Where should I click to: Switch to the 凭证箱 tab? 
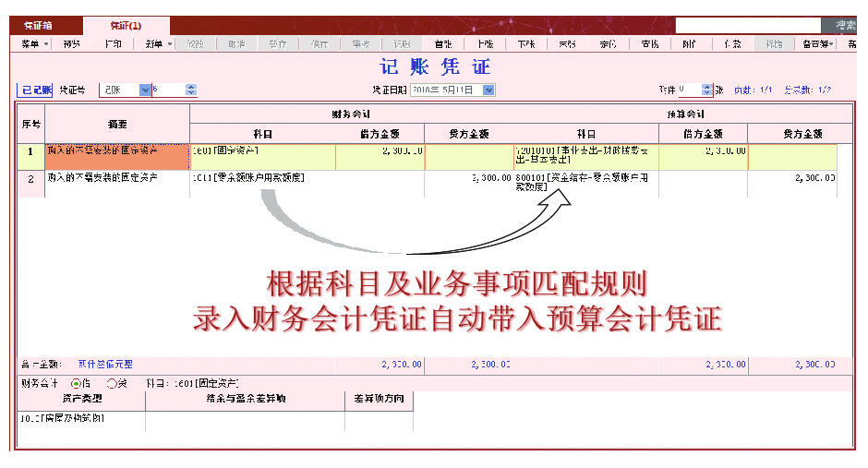(37, 25)
